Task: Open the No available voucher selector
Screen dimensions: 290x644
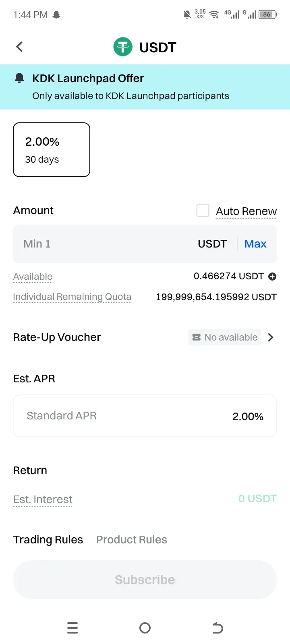Action: coord(225,337)
